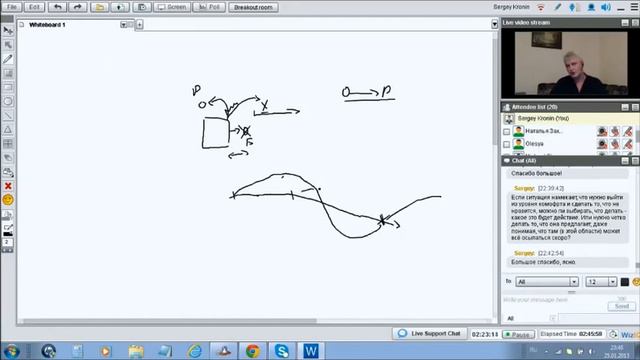Screen dimensions: 640x360
Task: Collapse the Chat panel
Action: [624, 161]
